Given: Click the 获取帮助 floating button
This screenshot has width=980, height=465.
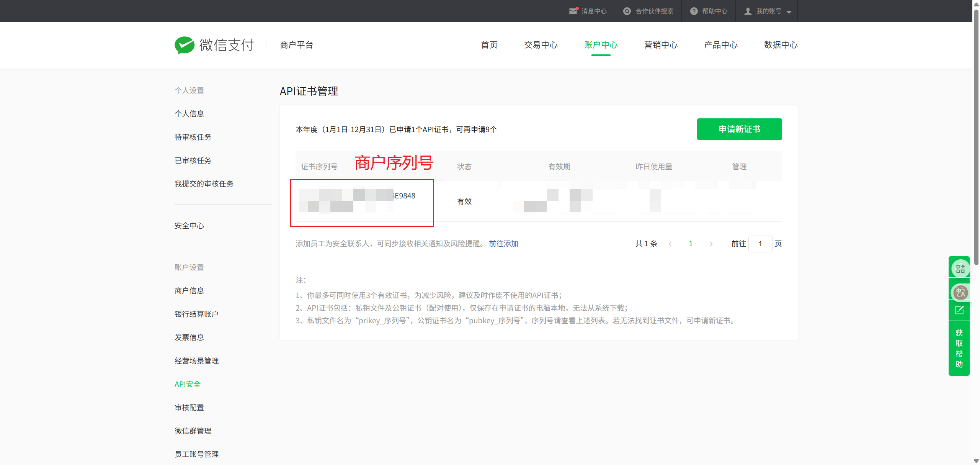Looking at the screenshot, I should tap(959, 348).
